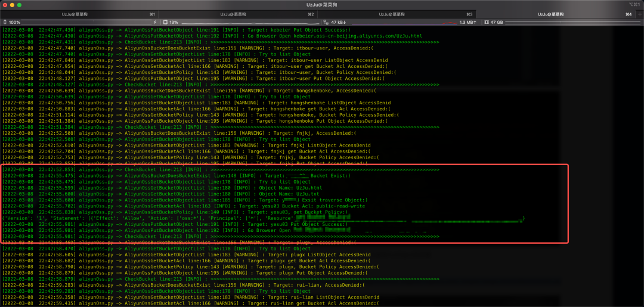Click the CPU usage graph in the status bar

pos(250,23)
